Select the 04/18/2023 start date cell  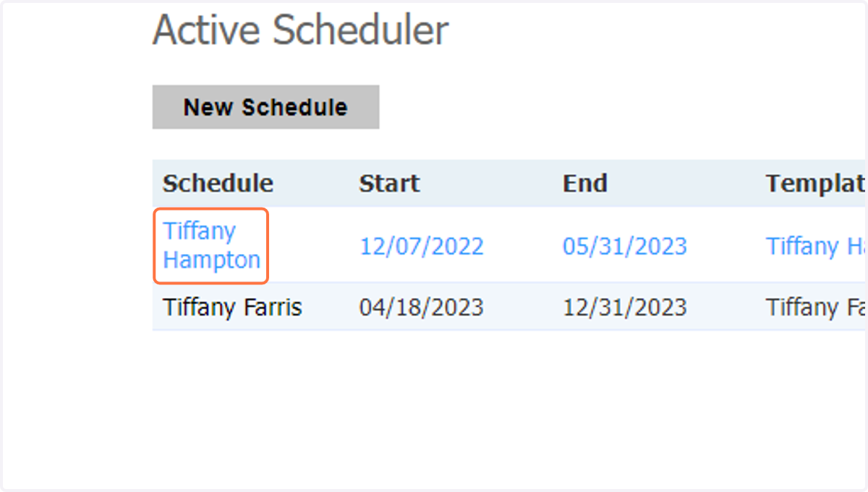click(422, 307)
